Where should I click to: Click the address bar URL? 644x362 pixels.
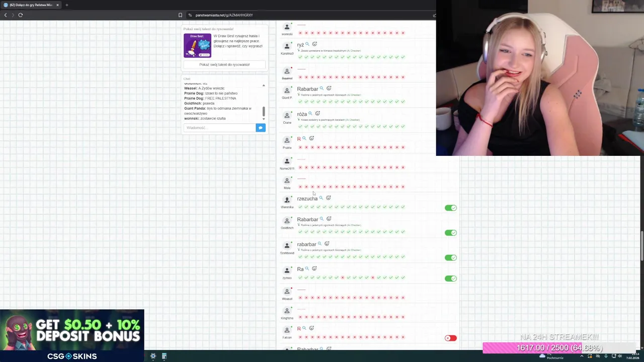[x=224, y=15]
